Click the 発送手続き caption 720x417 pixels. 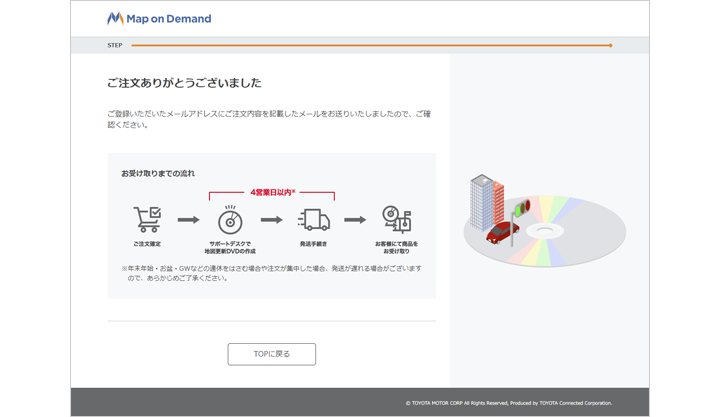point(313,244)
